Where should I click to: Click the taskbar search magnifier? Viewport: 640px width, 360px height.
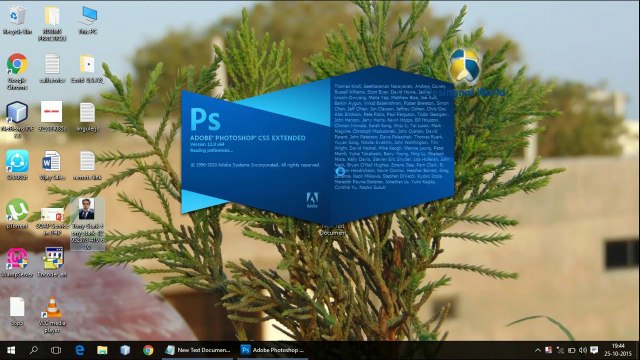coord(34,350)
